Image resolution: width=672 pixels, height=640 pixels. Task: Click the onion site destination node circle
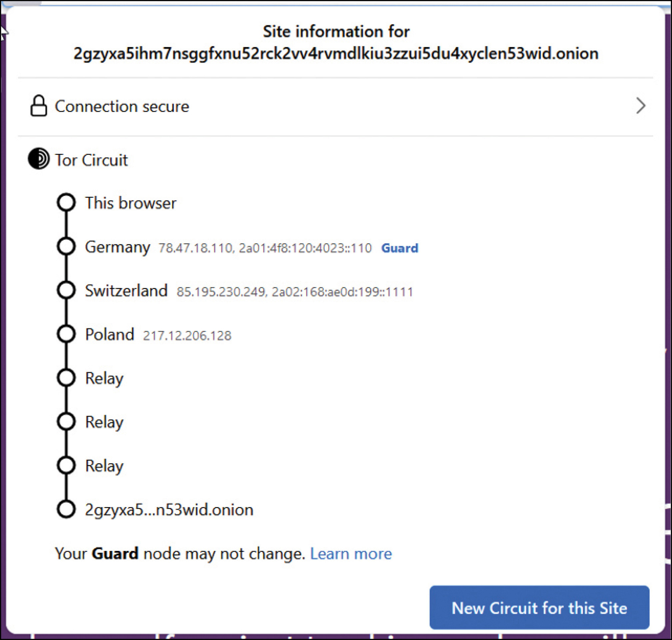pyautogui.click(x=66, y=509)
